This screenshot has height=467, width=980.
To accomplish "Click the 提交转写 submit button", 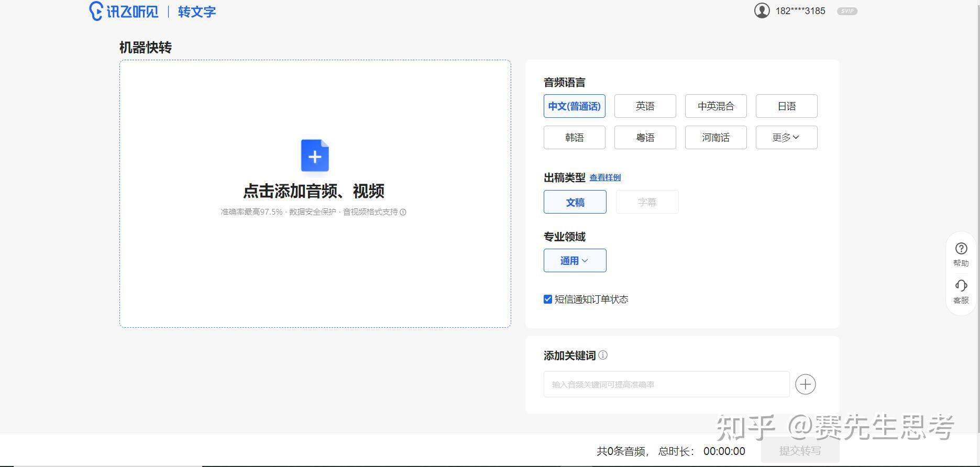I will tap(800, 451).
